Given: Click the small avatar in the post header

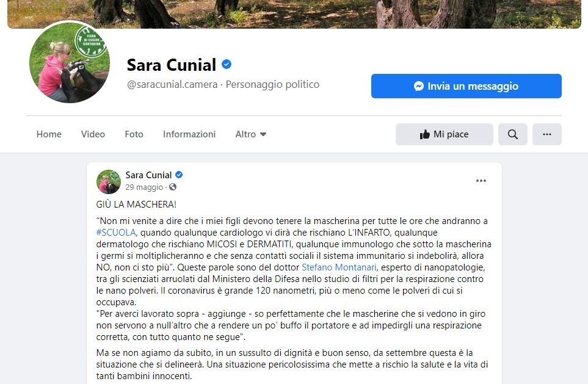Looking at the screenshot, I should pos(108,181).
